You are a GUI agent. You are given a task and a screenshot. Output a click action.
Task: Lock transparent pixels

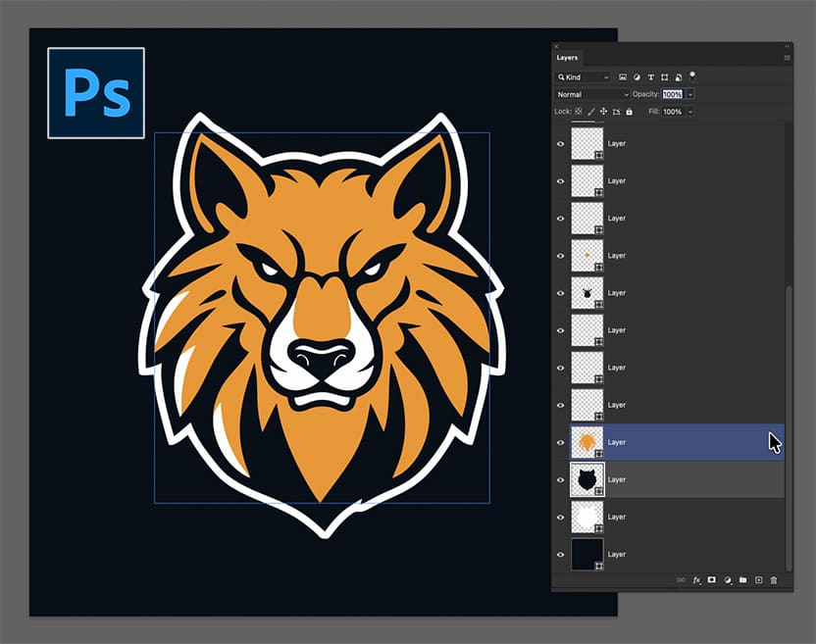577,111
